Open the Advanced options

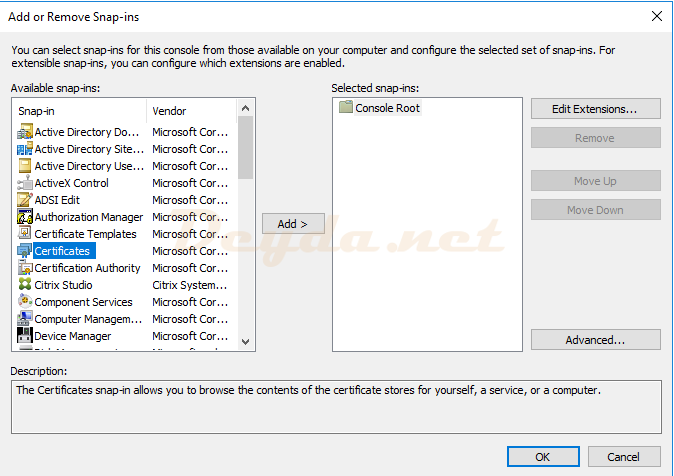(595, 340)
